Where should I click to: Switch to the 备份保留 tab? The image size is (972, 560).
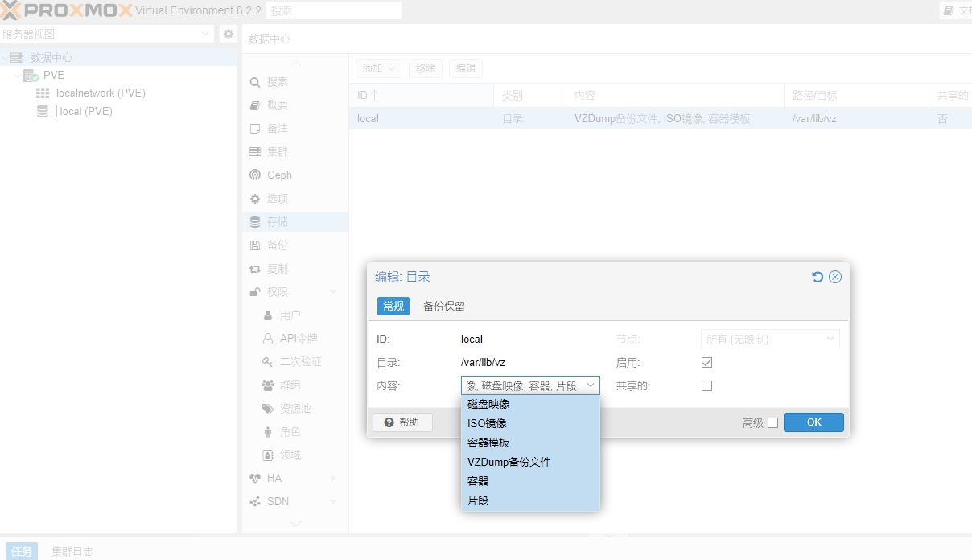(x=444, y=306)
